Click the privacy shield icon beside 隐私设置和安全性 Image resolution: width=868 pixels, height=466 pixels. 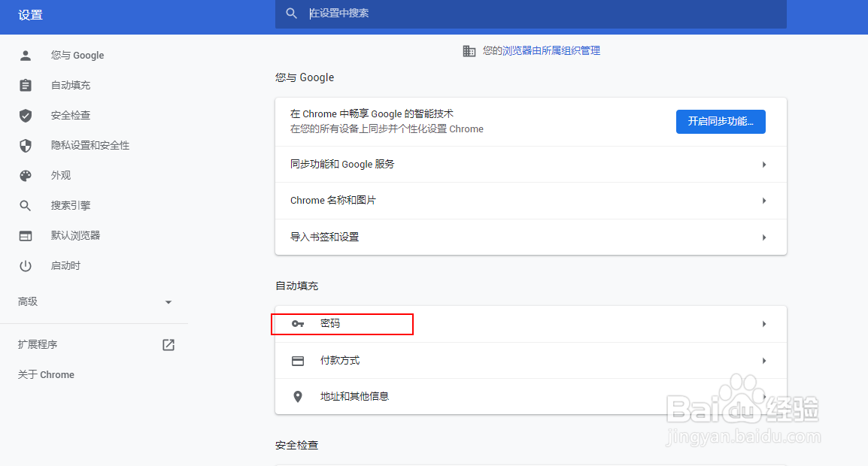coord(26,146)
